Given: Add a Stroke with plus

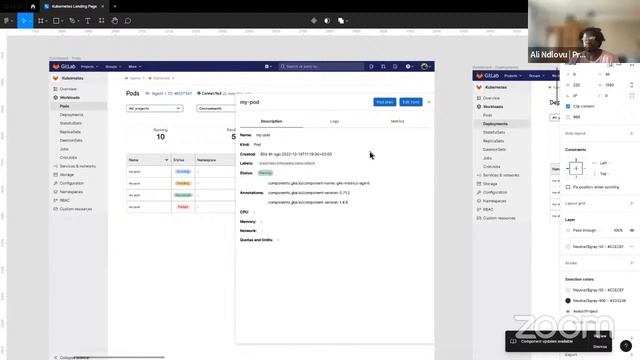Looking at the screenshot, I should point(632,263).
